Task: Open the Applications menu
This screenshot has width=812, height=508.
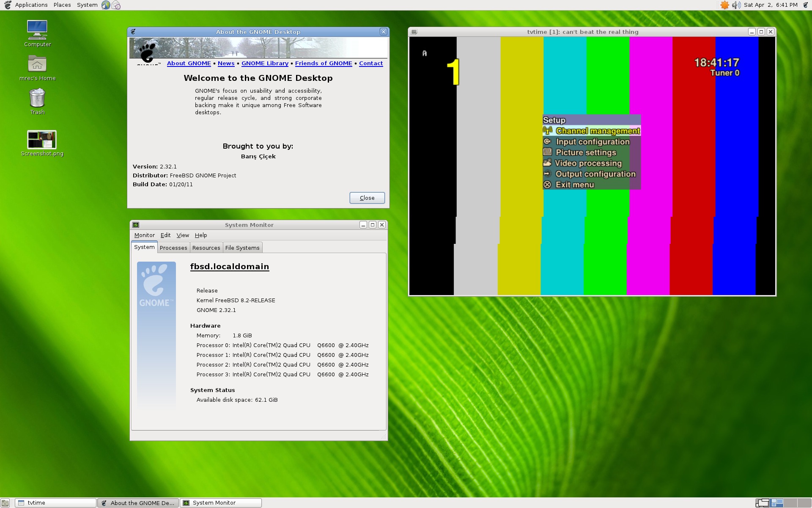Action: [x=31, y=5]
